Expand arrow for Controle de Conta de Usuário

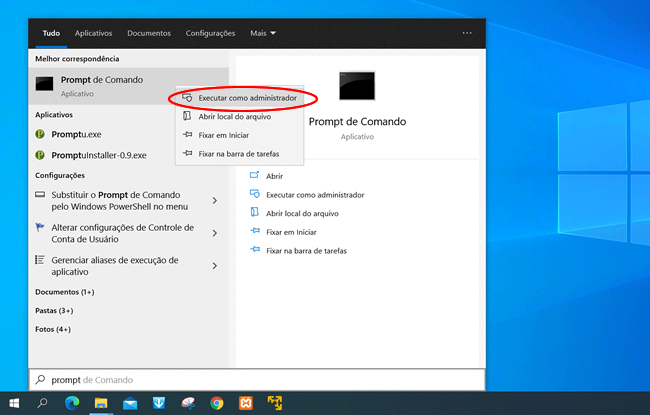(x=214, y=233)
